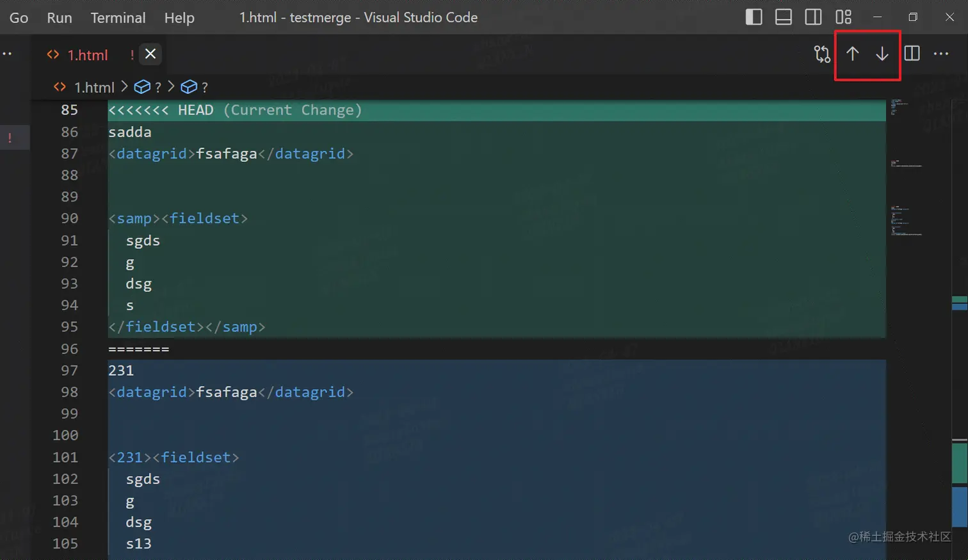
Task: Close the 1.html tab
Action: (150, 54)
